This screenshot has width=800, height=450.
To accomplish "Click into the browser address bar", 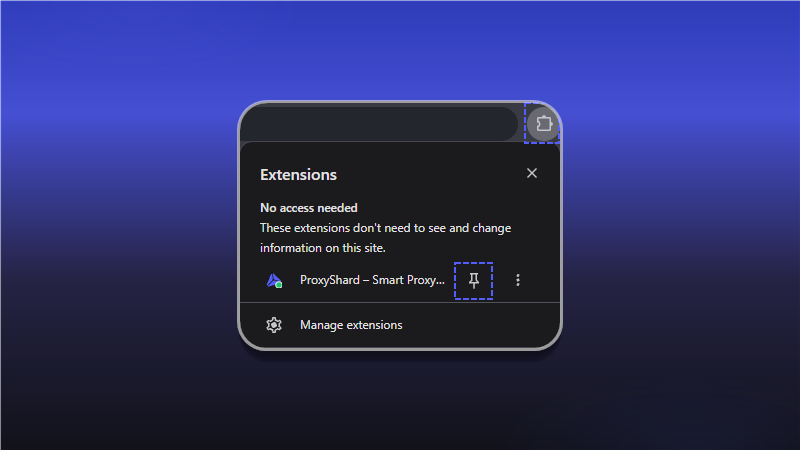I will tap(379, 123).
